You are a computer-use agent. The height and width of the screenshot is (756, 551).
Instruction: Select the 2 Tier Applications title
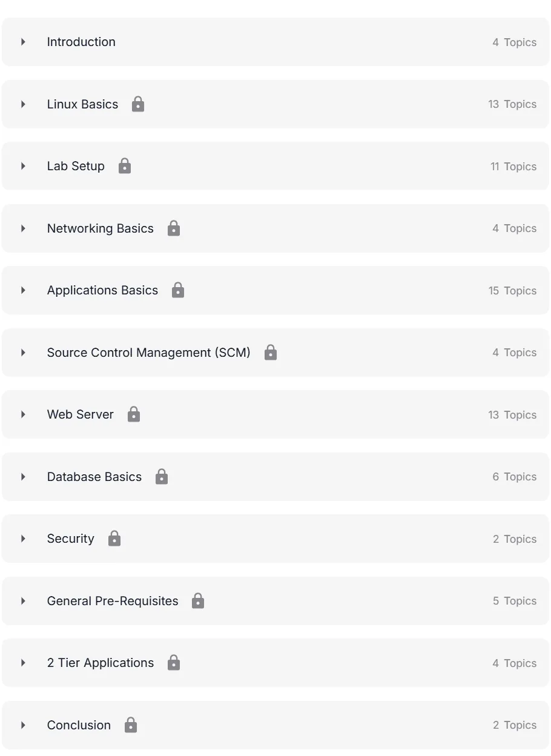point(101,663)
